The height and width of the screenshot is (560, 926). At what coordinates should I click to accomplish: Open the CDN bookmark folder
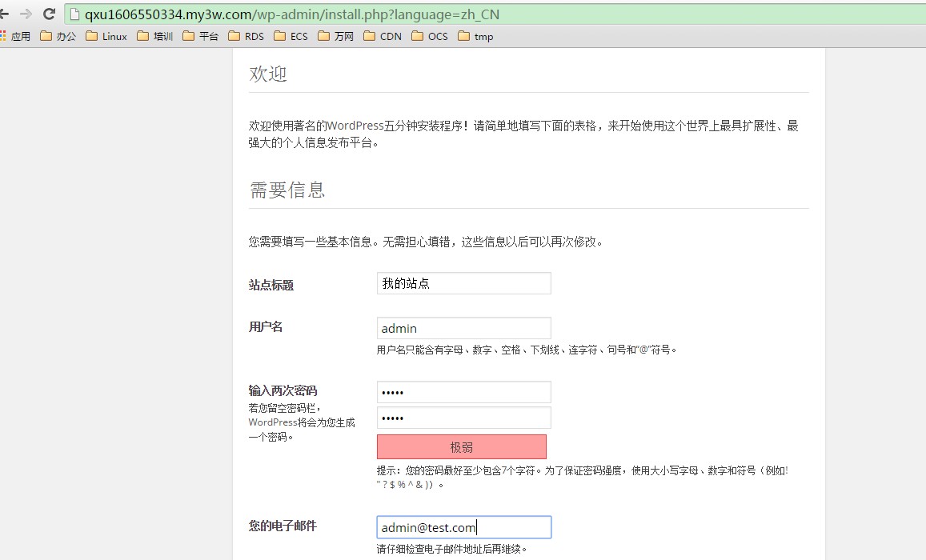(x=382, y=36)
